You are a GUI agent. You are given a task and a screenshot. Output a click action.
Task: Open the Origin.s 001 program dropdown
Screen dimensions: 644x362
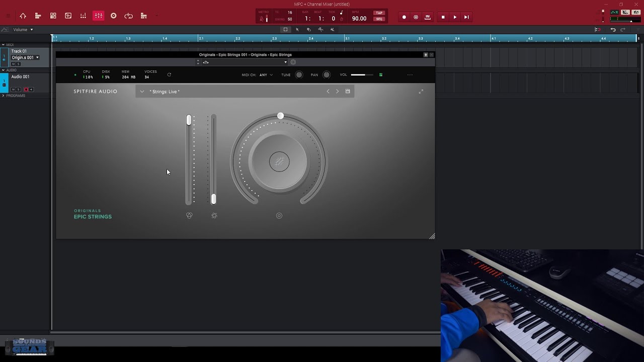click(25, 57)
